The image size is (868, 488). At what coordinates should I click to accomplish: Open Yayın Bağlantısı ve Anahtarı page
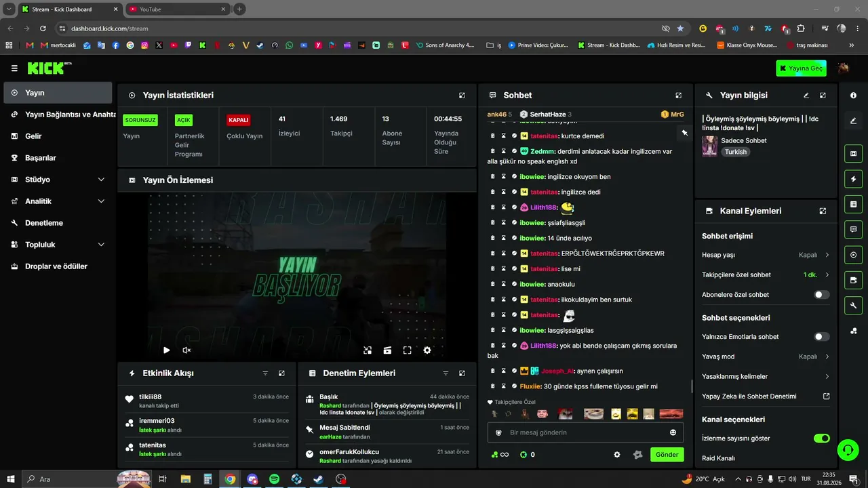click(60, 115)
